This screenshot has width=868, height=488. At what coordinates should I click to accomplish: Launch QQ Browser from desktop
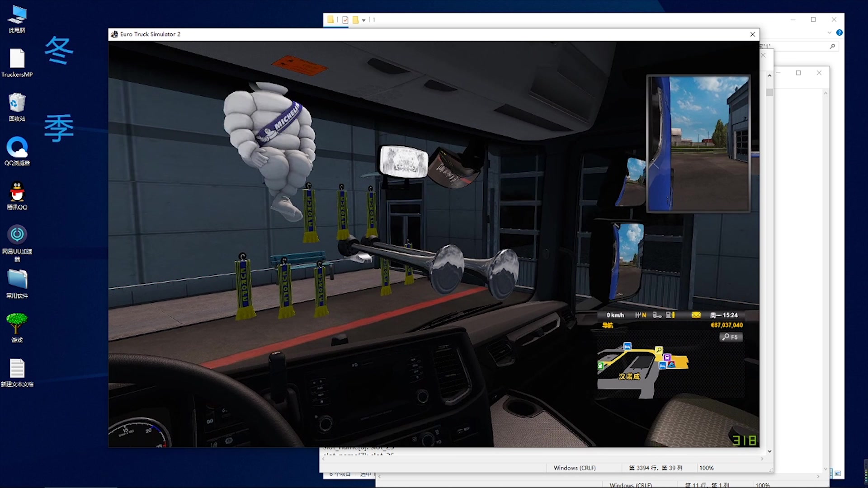pyautogui.click(x=17, y=151)
